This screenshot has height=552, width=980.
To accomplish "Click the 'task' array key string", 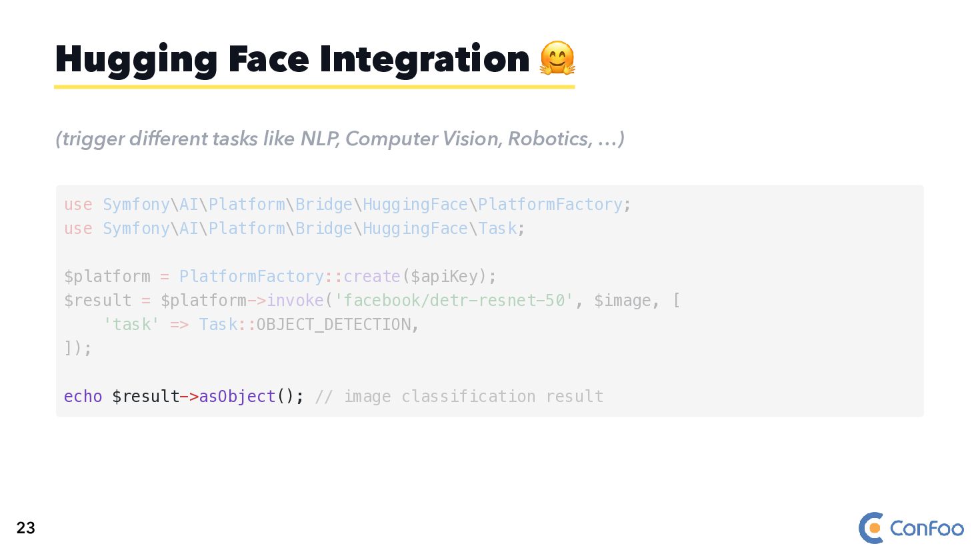I will click(131, 325).
